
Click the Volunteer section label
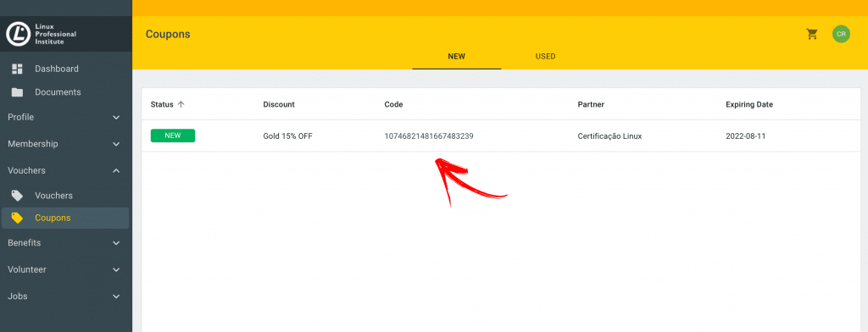(27, 269)
